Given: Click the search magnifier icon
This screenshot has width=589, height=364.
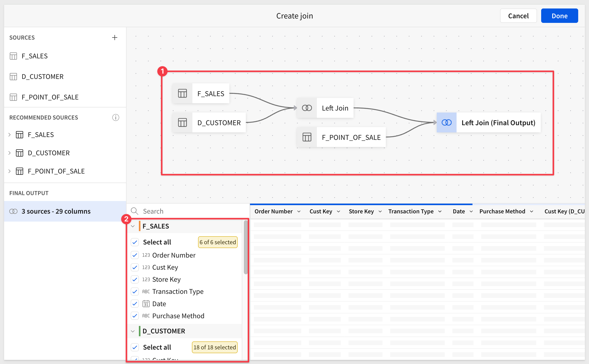Looking at the screenshot, I should 135,211.
